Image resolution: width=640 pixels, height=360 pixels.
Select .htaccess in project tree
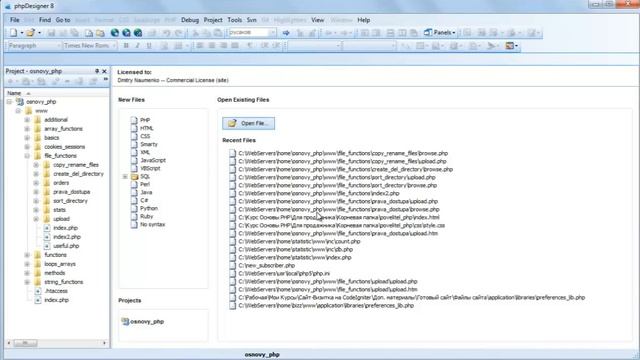(x=56, y=291)
